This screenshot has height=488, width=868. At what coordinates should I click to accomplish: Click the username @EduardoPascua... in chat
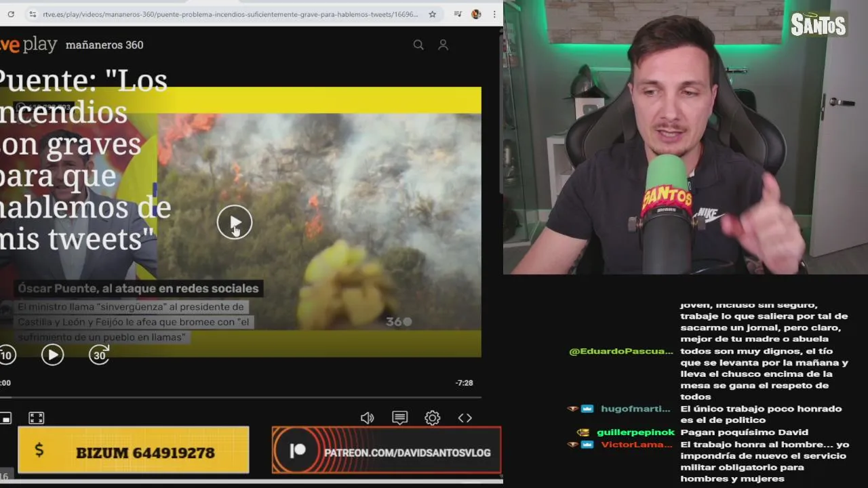point(621,351)
